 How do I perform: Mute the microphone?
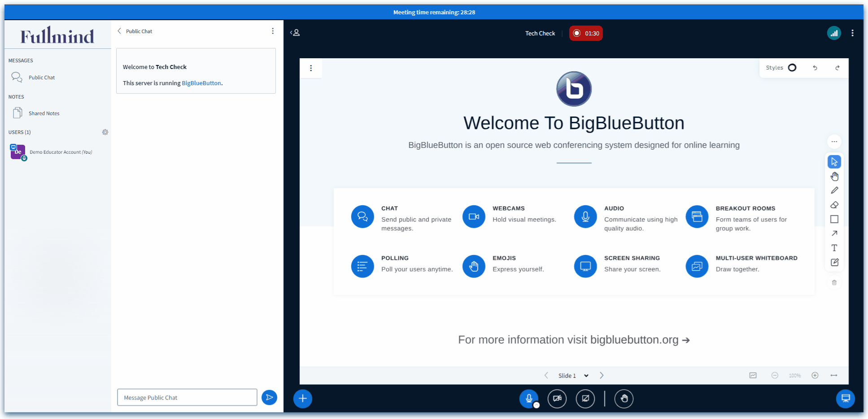[529, 398]
